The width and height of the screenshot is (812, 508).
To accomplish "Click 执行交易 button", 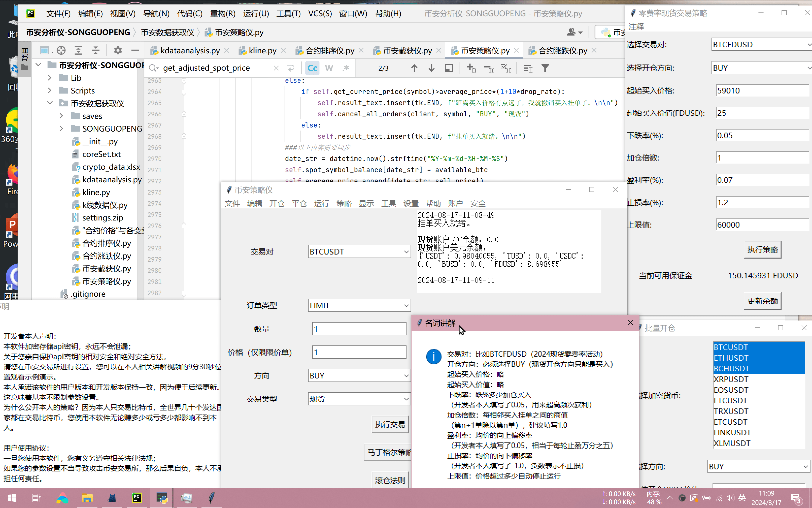I will pyautogui.click(x=390, y=424).
